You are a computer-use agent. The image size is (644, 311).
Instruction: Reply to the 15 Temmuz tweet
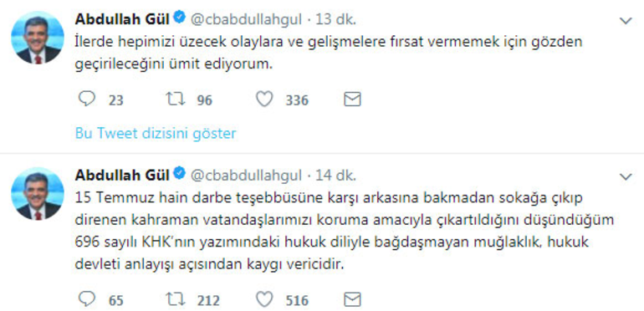point(87,299)
